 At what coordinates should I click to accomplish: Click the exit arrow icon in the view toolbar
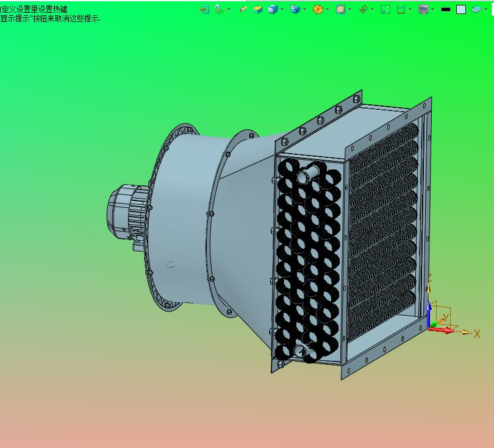(x=204, y=9)
